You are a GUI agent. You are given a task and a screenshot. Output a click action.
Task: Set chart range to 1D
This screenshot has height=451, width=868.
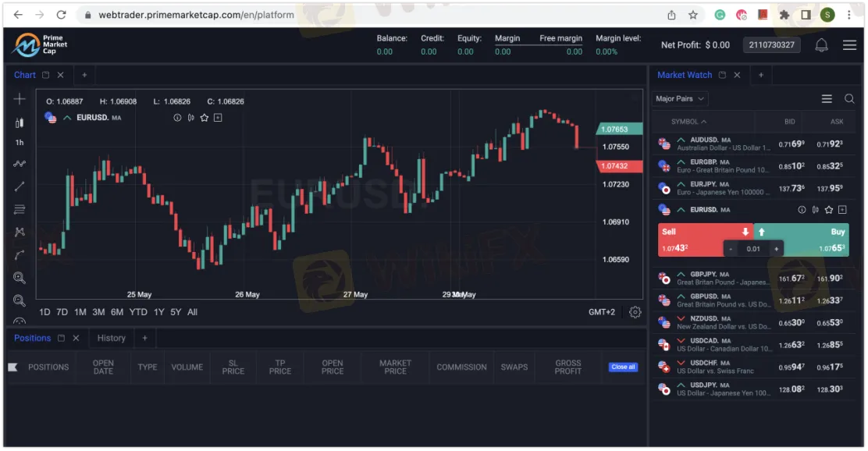pos(44,312)
